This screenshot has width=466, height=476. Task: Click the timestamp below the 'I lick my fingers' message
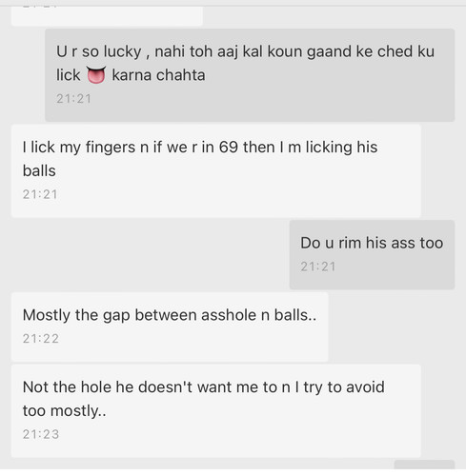tap(40, 194)
